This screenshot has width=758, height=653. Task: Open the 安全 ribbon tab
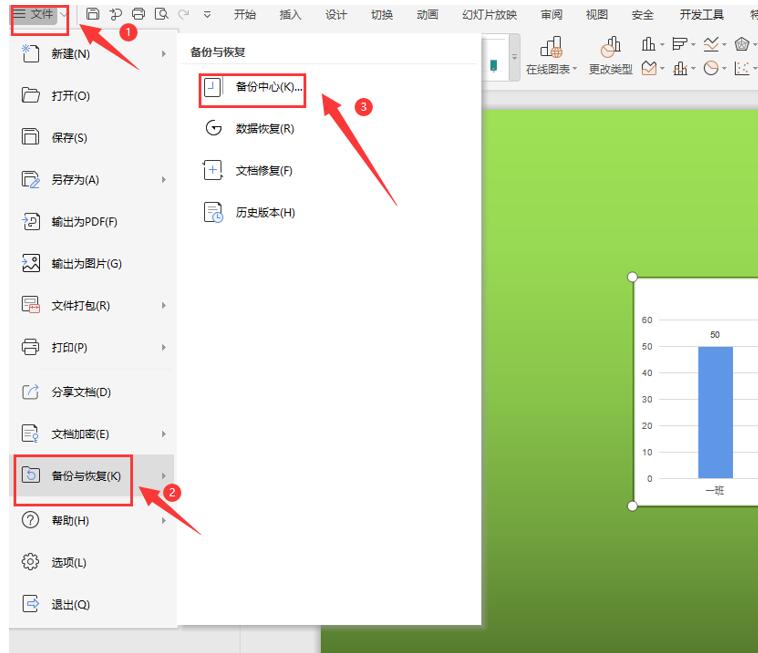click(x=642, y=15)
